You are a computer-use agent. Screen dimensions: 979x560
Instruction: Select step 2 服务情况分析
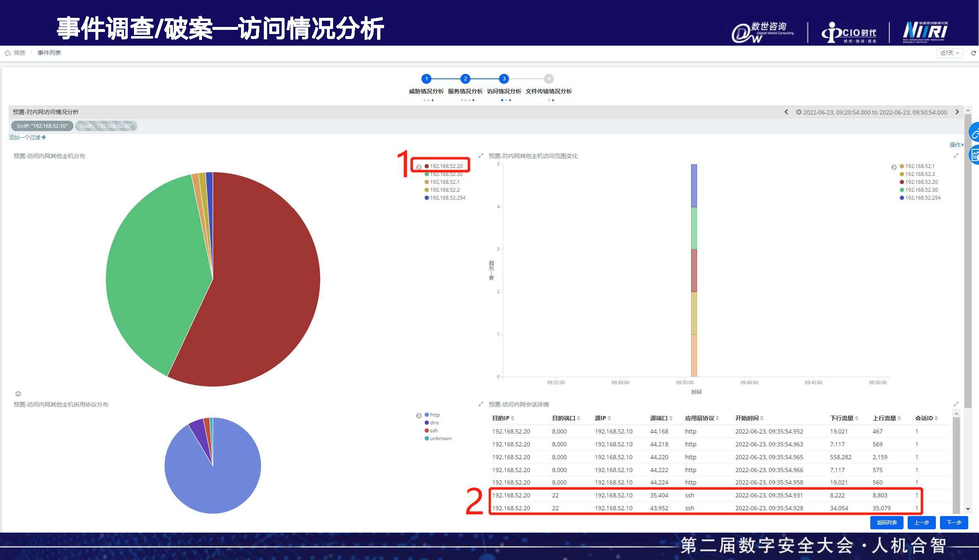465,78
